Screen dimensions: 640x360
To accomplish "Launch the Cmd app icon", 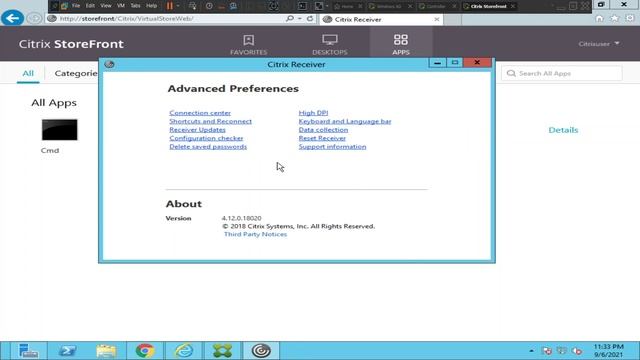I will point(60,130).
